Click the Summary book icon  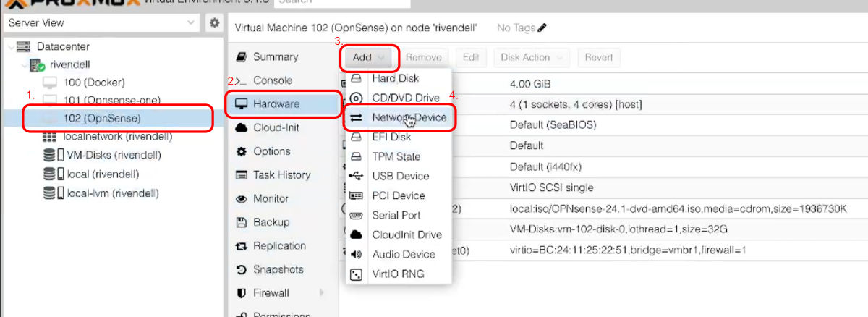click(241, 56)
